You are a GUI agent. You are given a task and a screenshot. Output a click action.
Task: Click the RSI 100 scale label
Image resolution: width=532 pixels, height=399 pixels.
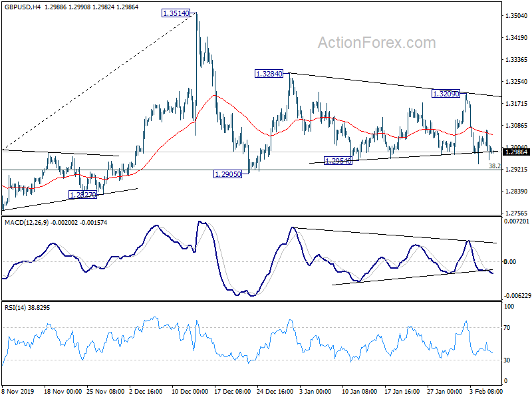(509, 307)
